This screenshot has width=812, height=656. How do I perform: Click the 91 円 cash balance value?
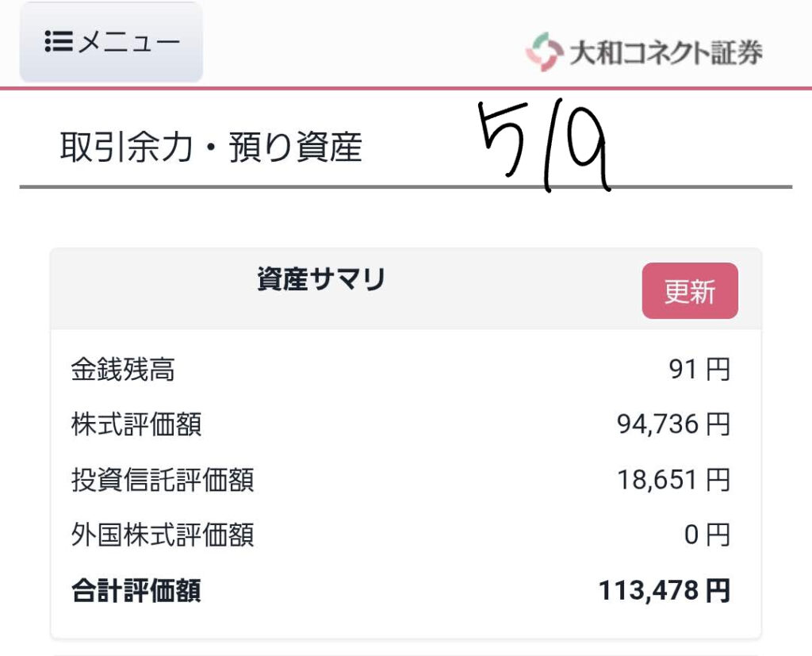[699, 370]
